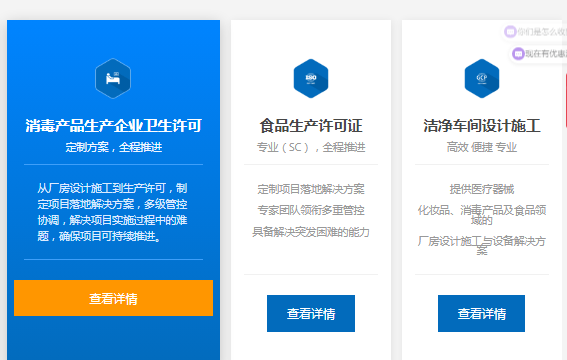Click the line 提供医疗器械
The height and width of the screenshot is (360, 567).
pyautogui.click(x=482, y=189)
